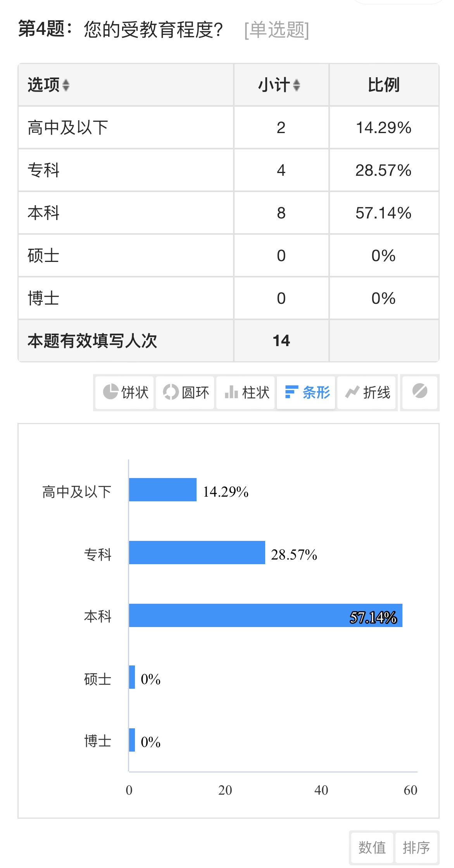454x868 pixels.
Task: Sort by the 小计 column arrows
Action: (x=297, y=85)
